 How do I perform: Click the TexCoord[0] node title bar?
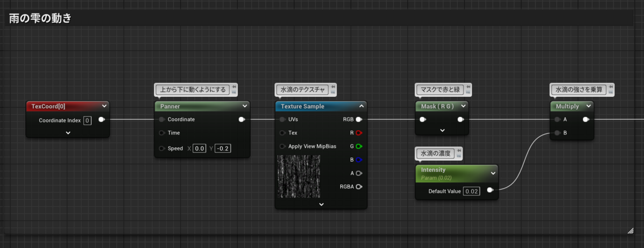pyautogui.click(x=68, y=106)
